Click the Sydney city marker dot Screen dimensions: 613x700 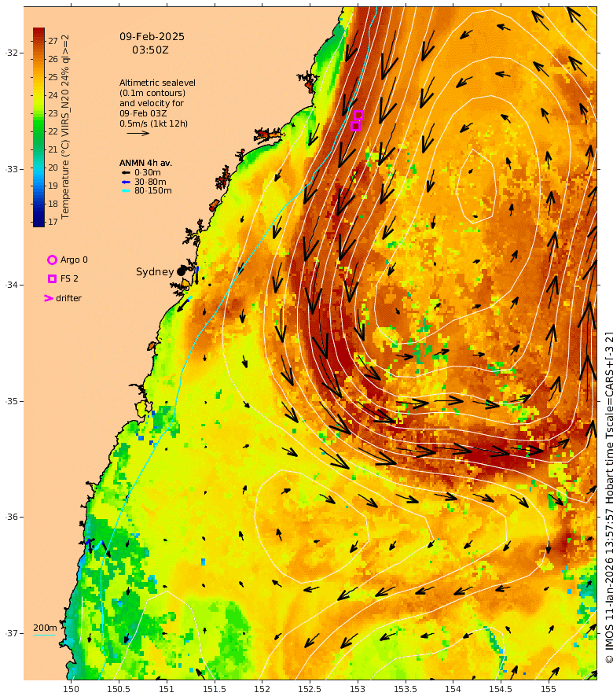pos(181,271)
